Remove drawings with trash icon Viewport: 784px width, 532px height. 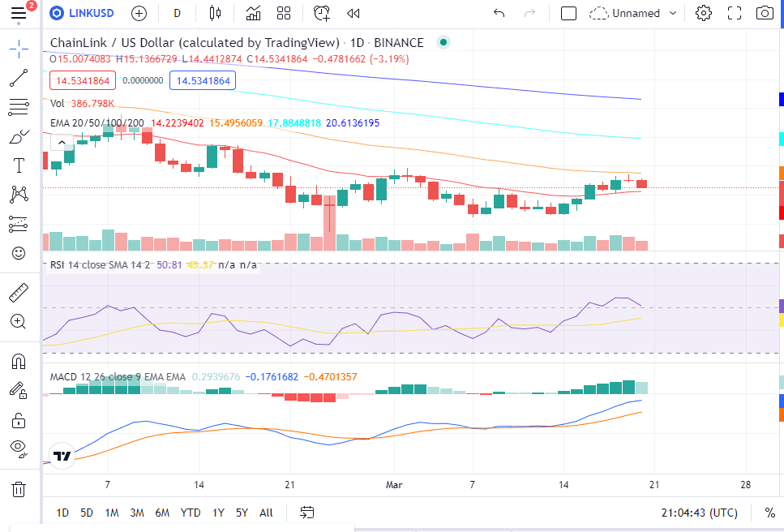(x=19, y=489)
